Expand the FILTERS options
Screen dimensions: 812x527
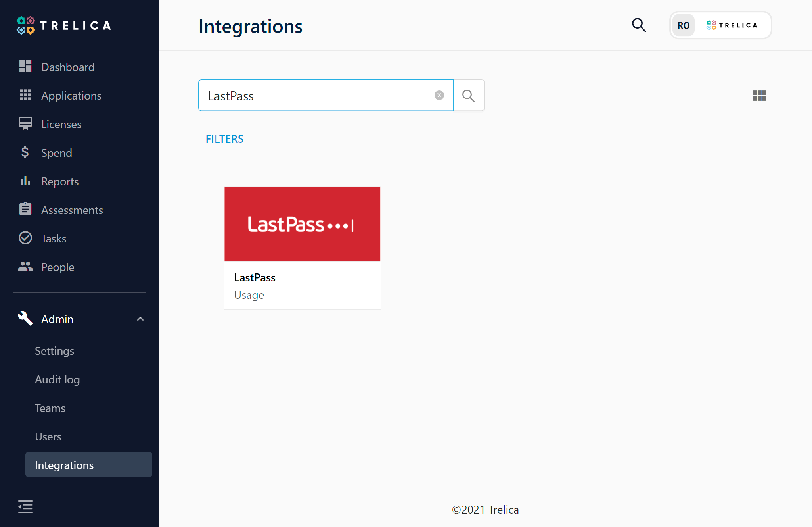click(x=224, y=139)
